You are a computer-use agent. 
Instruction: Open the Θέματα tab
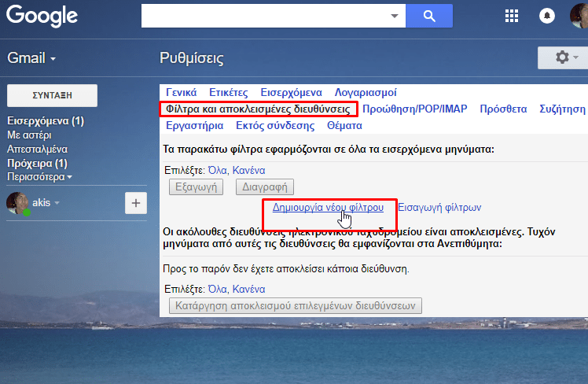[344, 126]
